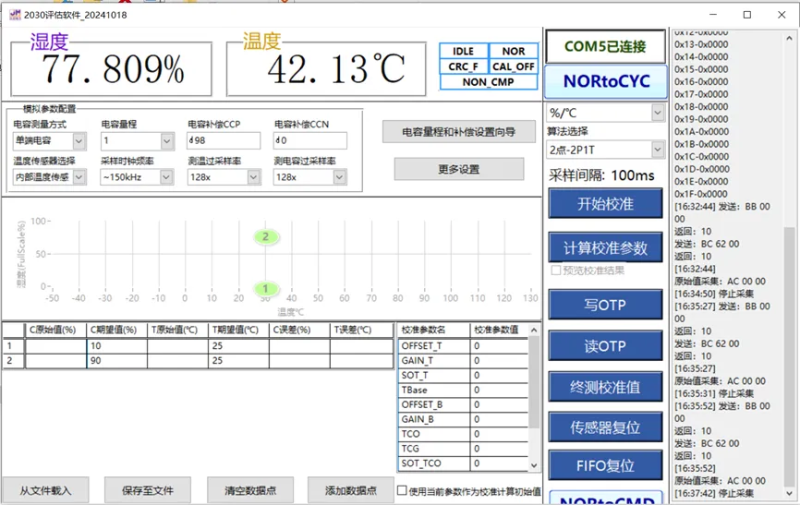
Task: Open the 电容量程 dropdown
Action: (x=166, y=140)
